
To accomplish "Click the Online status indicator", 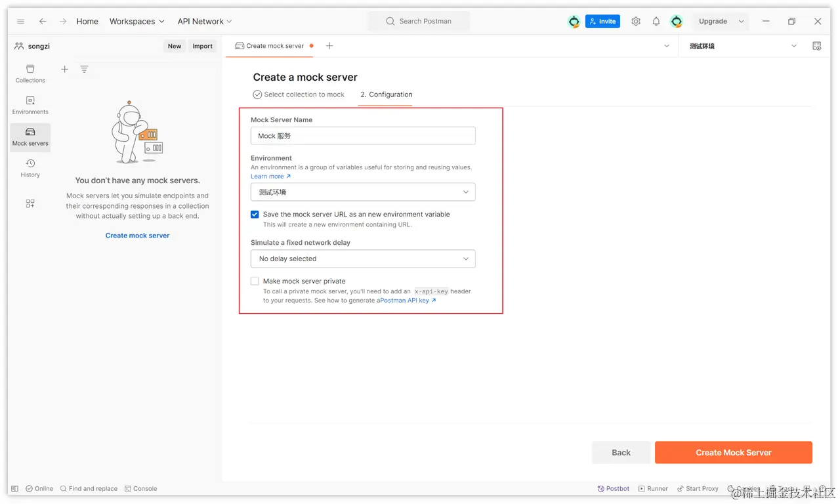I will (x=39, y=489).
